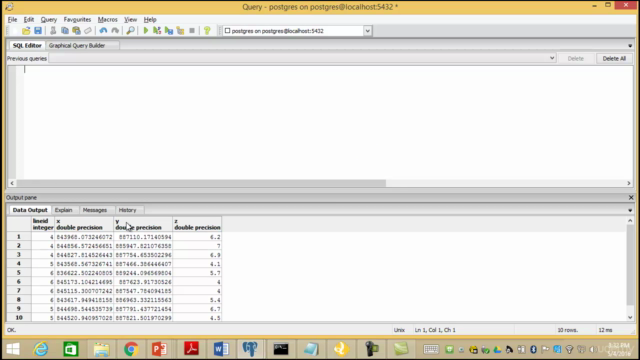Open Word from taskbar
Screen dimensions: 640x360
pos(221,349)
